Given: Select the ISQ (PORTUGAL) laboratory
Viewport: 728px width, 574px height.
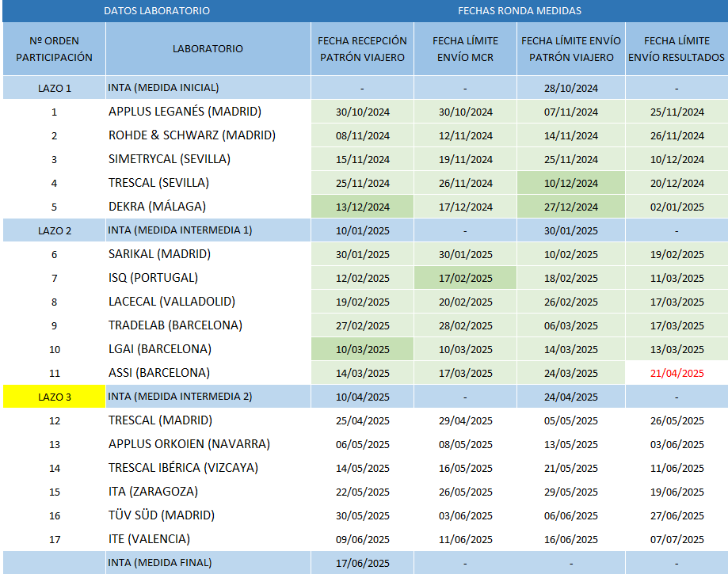Looking at the screenshot, I should click(153, 278).
